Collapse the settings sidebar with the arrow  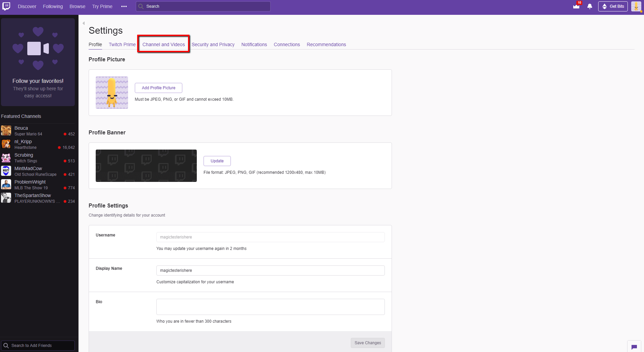coord(83,23)
